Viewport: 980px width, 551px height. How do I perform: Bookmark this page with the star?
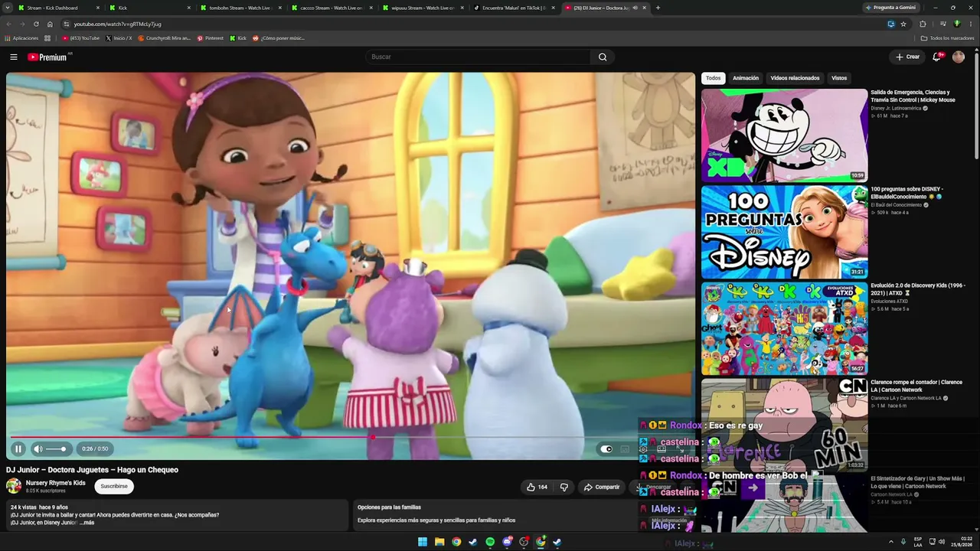coord(903,24)
